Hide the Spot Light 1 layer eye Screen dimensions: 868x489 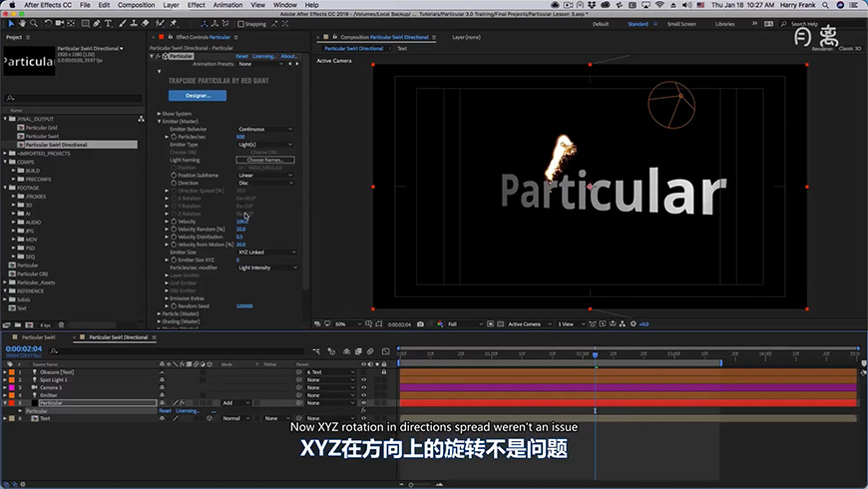pos(364,380)
